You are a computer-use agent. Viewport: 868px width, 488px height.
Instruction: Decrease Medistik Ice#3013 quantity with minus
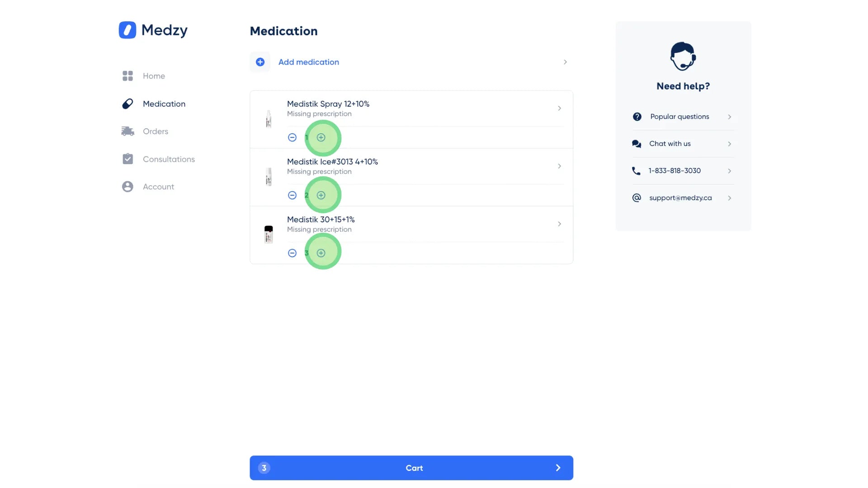292,195
